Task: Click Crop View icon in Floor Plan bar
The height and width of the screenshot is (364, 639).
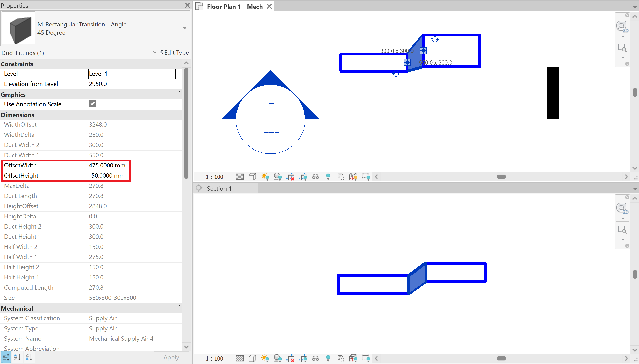Action: 290,177
